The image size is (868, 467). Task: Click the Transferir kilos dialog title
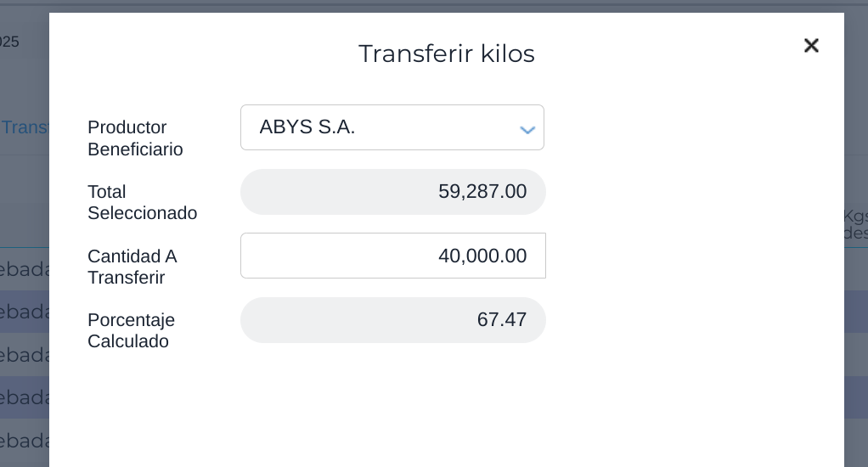pos(446,53)
